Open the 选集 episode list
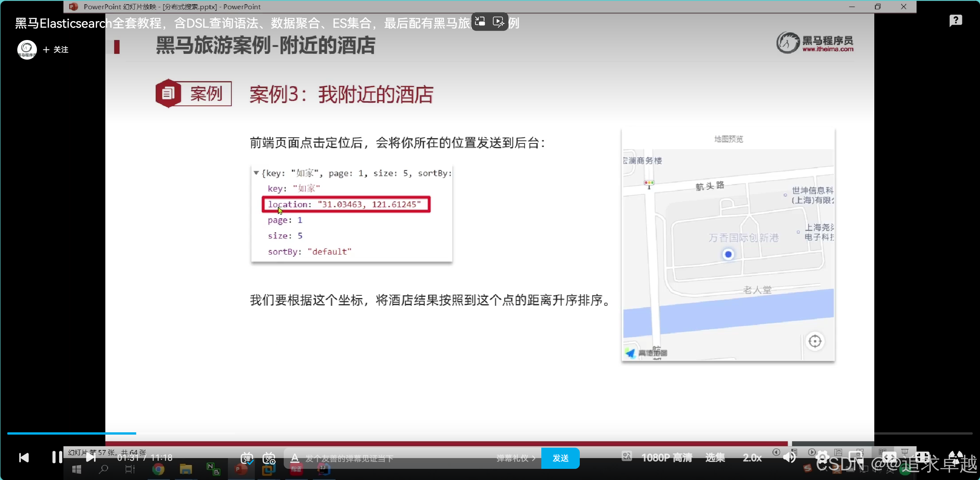 [715, 458]
